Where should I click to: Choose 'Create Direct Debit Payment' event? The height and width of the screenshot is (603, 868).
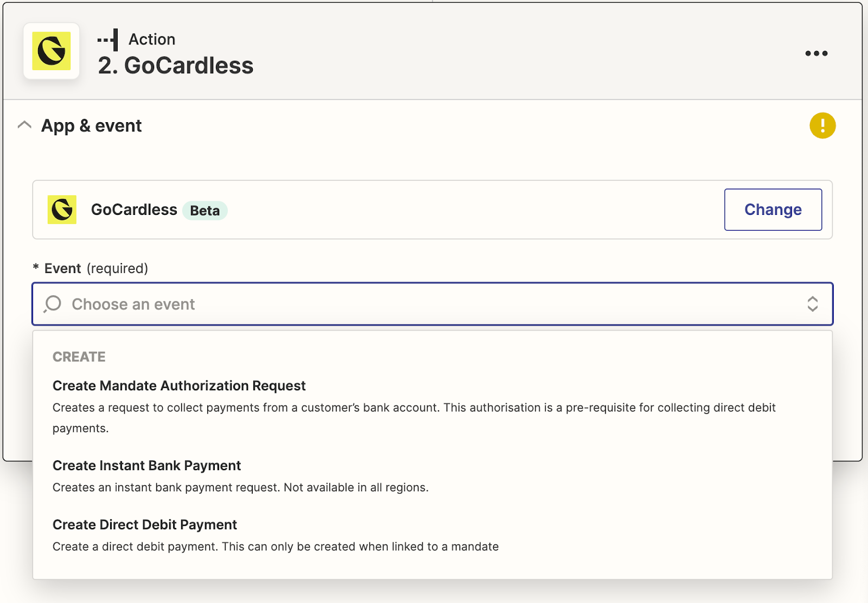coord(145,525)
